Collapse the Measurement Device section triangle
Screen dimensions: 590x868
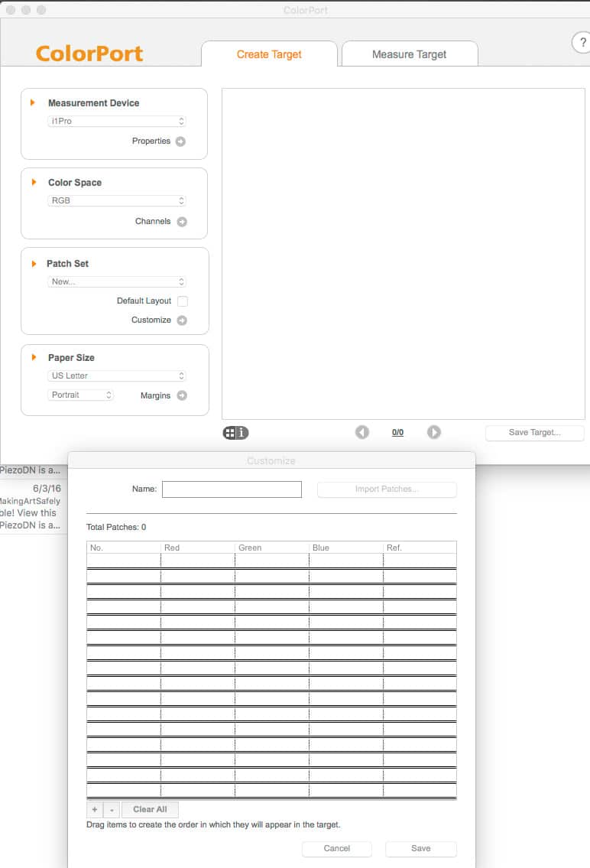pos(33,103)
